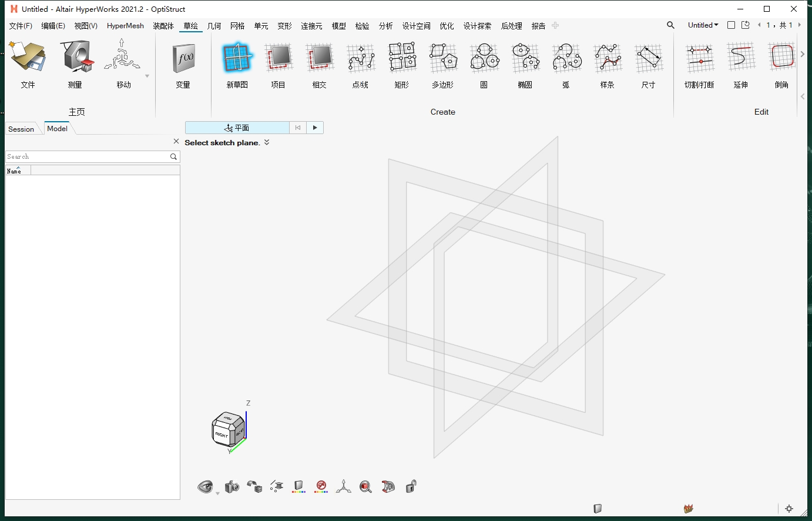Image resolution: width=812 pixels, height=521 pixels.
Task: Click the 新草图 (New Sketch) icon
Action: tap(237, 59)
